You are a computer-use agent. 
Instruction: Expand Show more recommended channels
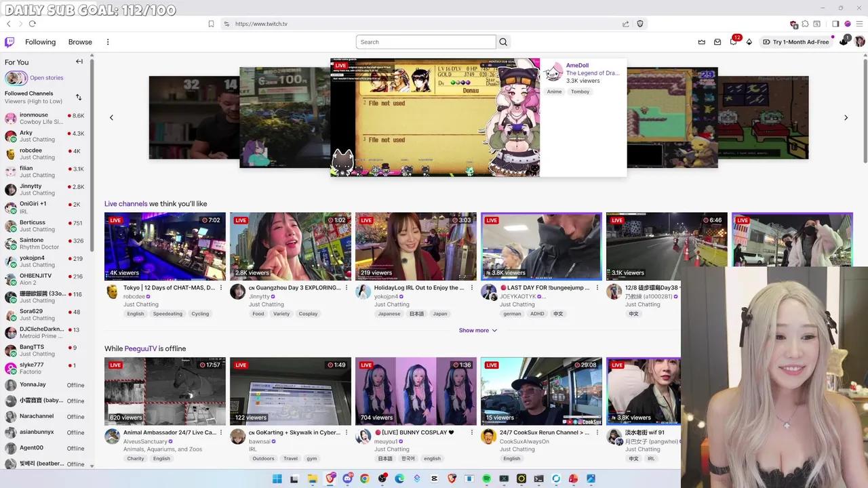(x=478, y=330)
